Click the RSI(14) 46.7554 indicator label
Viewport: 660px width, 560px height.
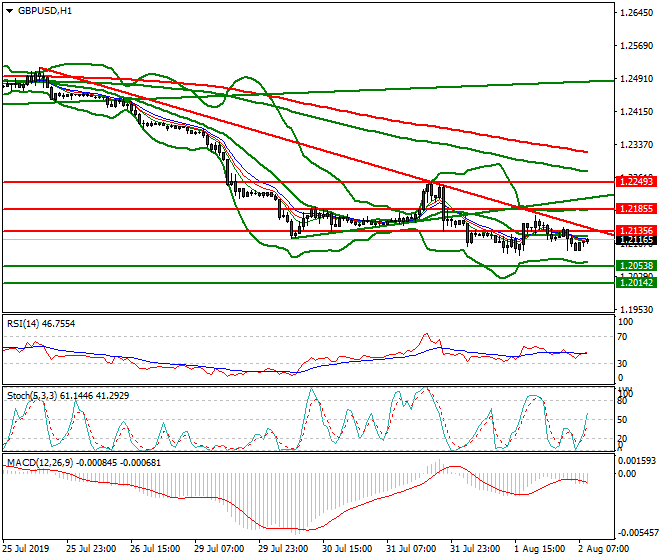tap(41, 324)
